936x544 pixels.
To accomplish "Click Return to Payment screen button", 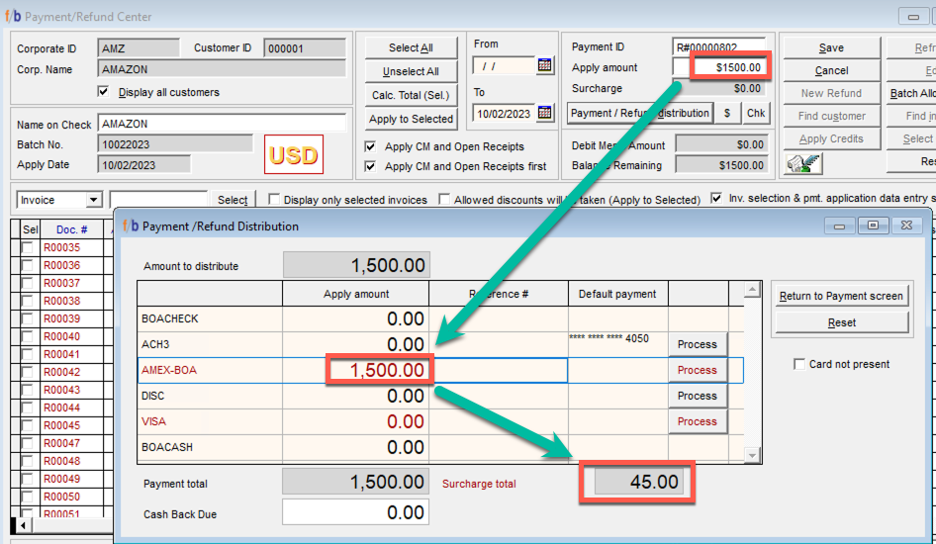I will coord(841,295).
